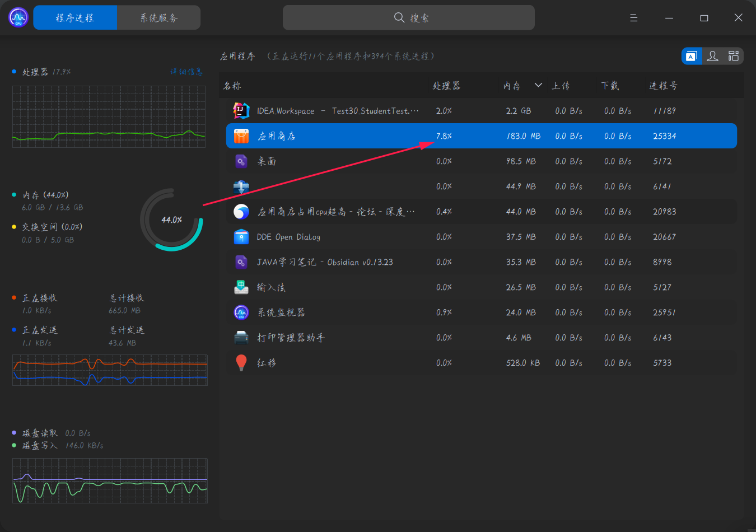
Task: Open the 内存 column sort dropdown
Action: [x=538, y=85]
